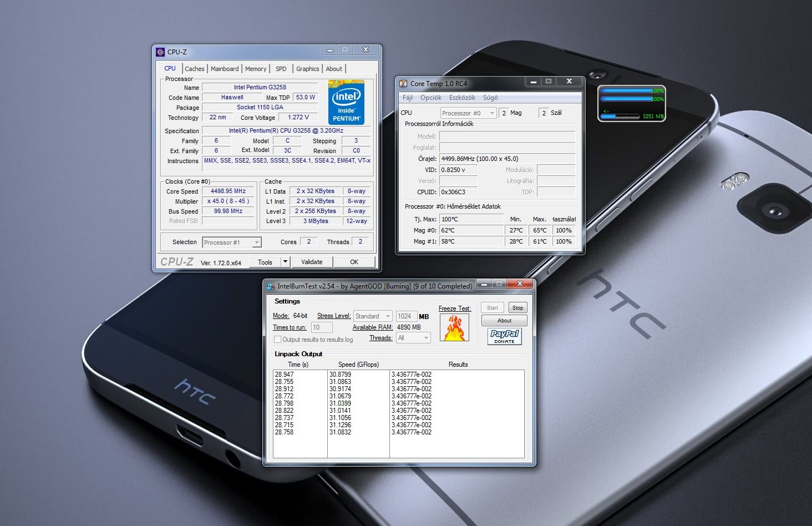Screen dimensions: 812x526
Task: Open the Opciók menu in Core Temp
Action: click(431, 98)
